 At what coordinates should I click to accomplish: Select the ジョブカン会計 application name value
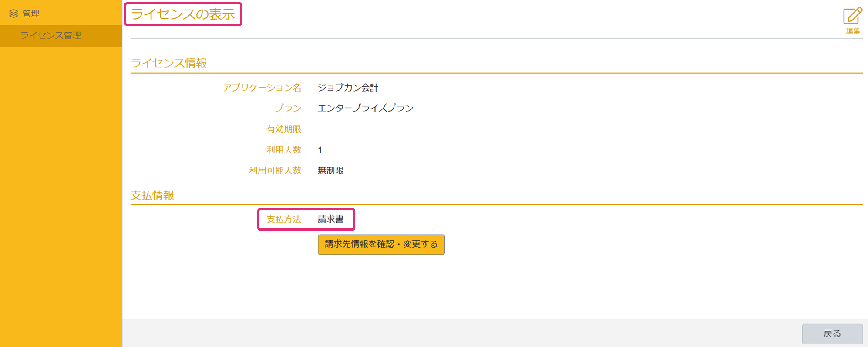click(348, 88)
